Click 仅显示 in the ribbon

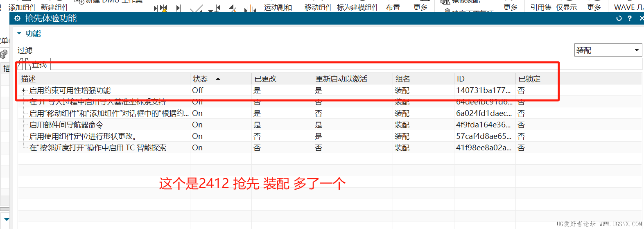click(x=567, y=7)
